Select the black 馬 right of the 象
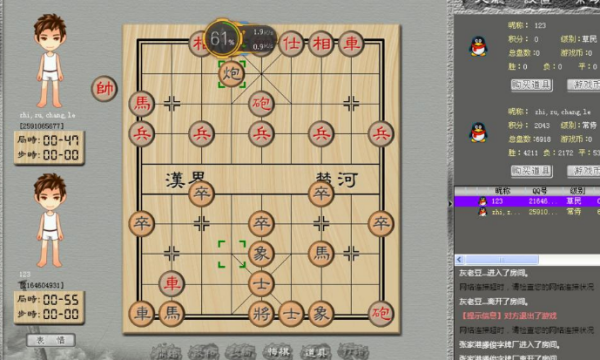Image resolution: width=600 pixels, height=360 pixels. click(x=321, y=254)
